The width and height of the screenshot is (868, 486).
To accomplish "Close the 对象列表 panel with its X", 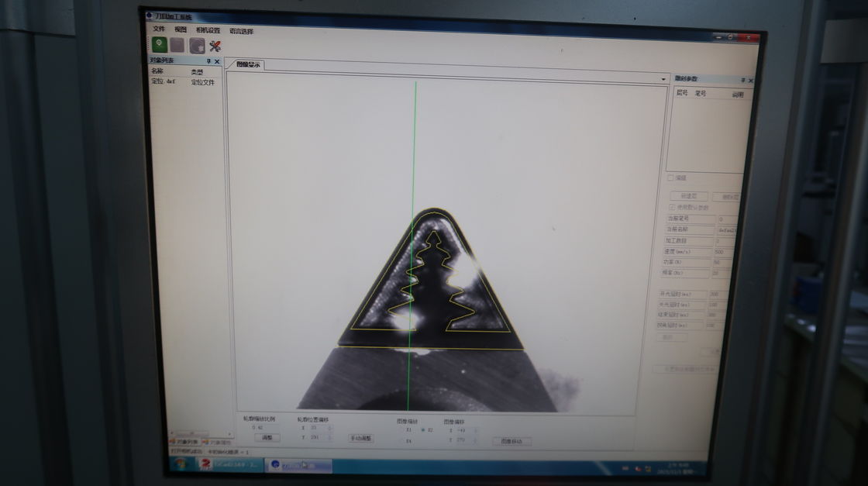I will 217,61.
